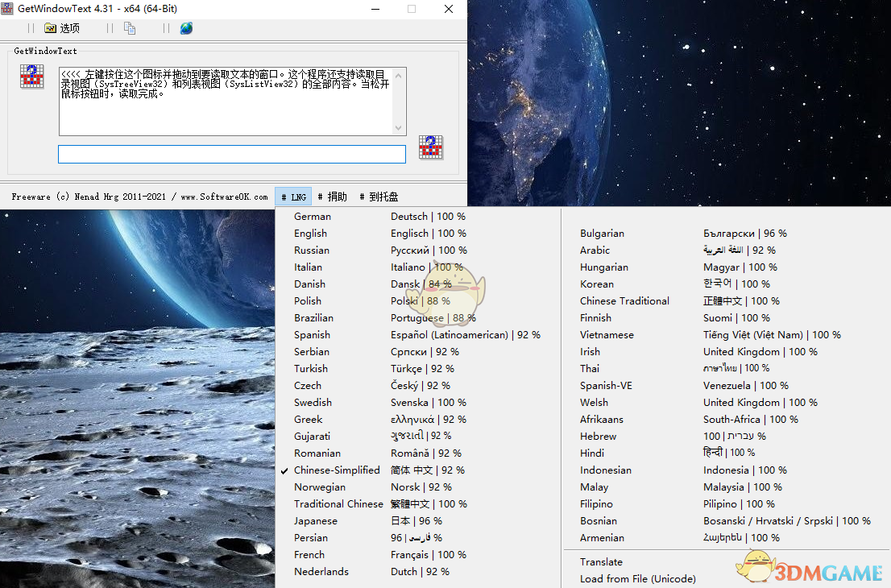This screenshot has height=588, width=891.
Task: Select Finnish Suomi entry
Action: [x=726, y=318]
